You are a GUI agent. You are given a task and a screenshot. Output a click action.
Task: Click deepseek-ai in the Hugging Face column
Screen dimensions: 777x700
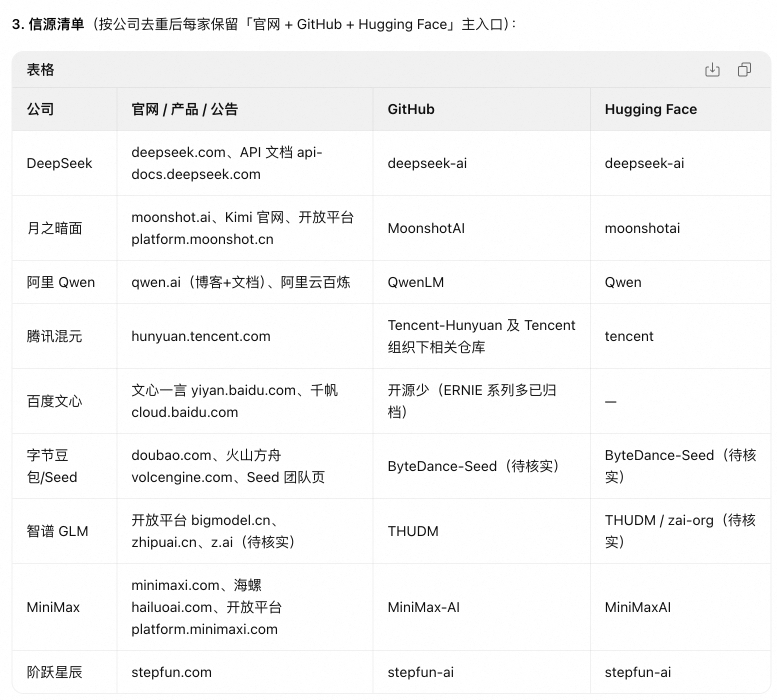pos(644,163)
